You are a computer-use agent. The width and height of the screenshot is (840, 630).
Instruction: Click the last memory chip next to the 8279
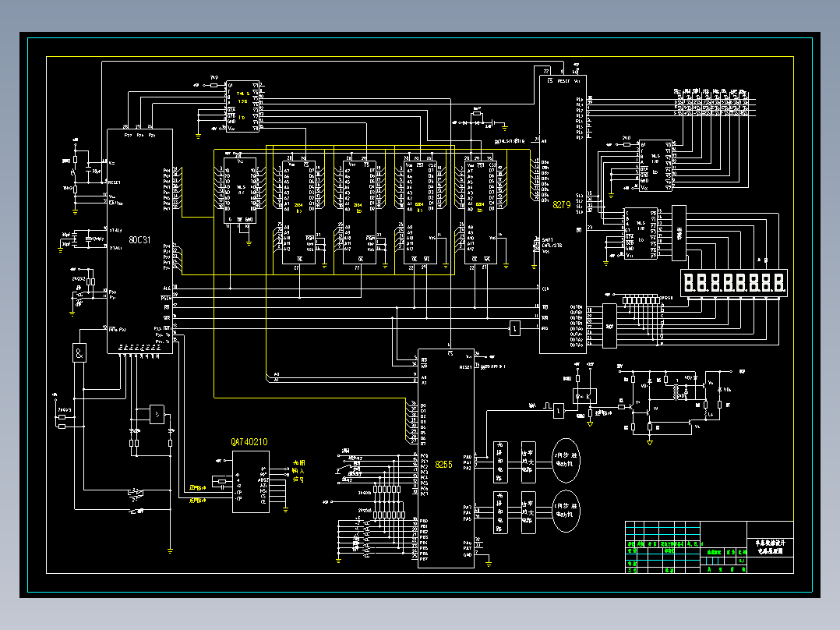click(x=481, y=212)
